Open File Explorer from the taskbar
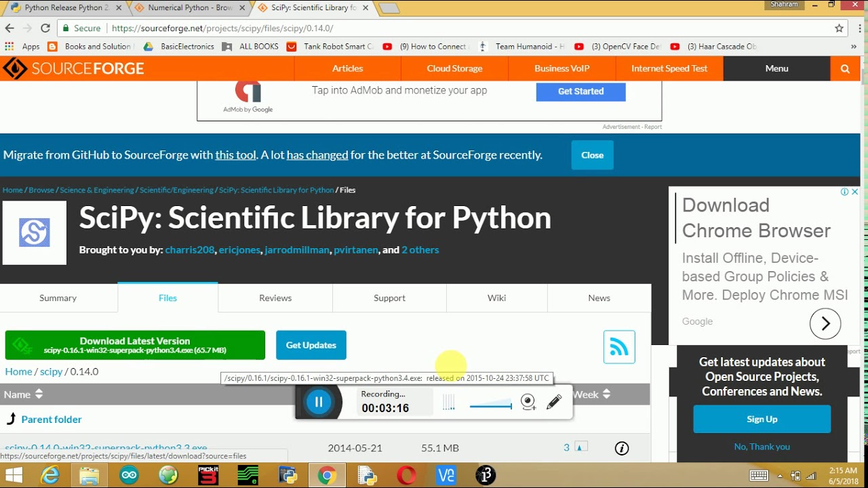 pyautogui.click(x=90, y=476)
